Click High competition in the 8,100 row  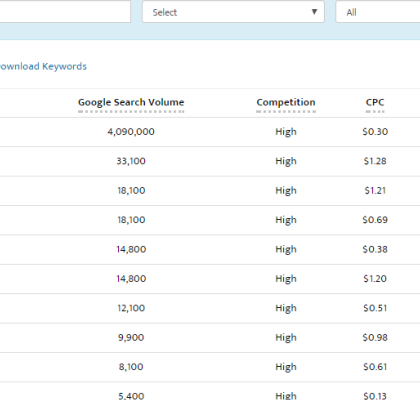tap(286, 367)
